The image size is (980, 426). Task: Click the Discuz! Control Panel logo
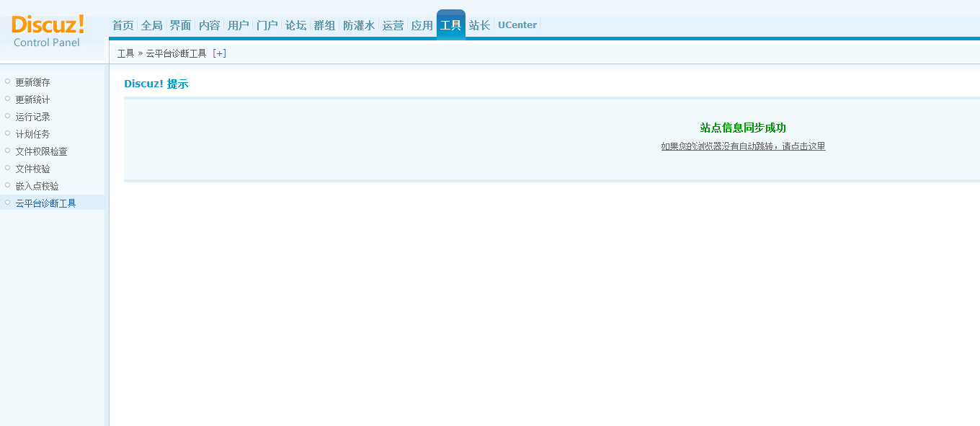pyautogui.click(x=48, y=32)
